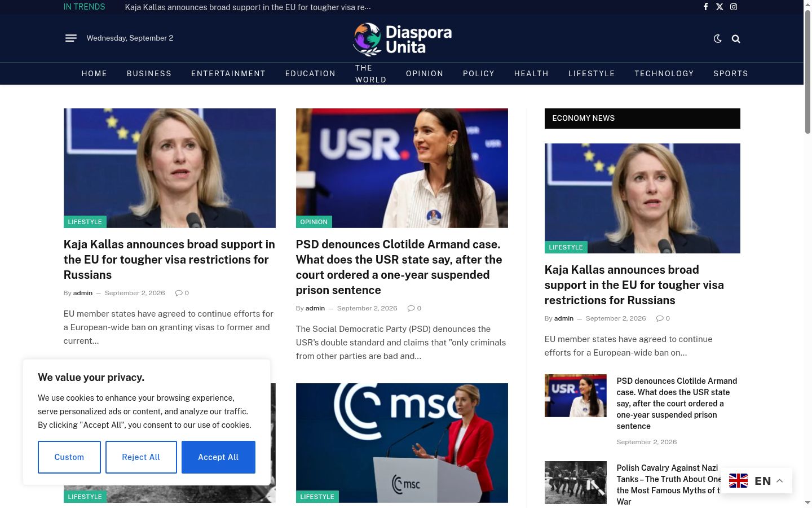Open the msc podium speaker article image
Image resolution: width=812 pixels, height=508 pixels.
point(402,443)
